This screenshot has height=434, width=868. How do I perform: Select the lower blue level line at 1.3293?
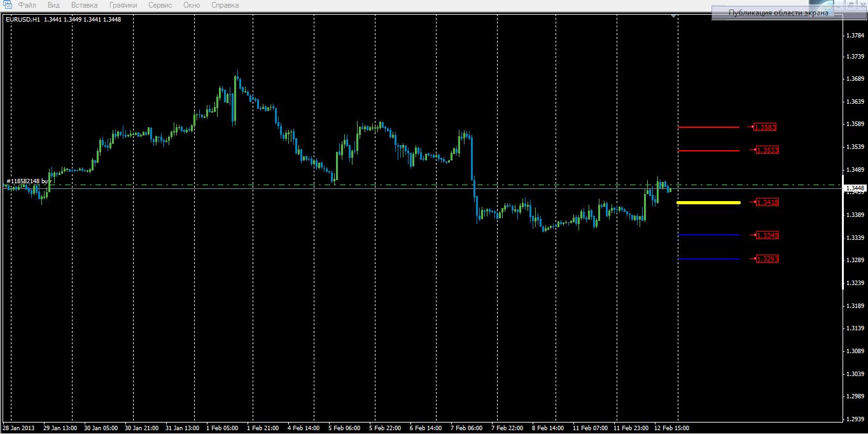click(x=709, y=259)
